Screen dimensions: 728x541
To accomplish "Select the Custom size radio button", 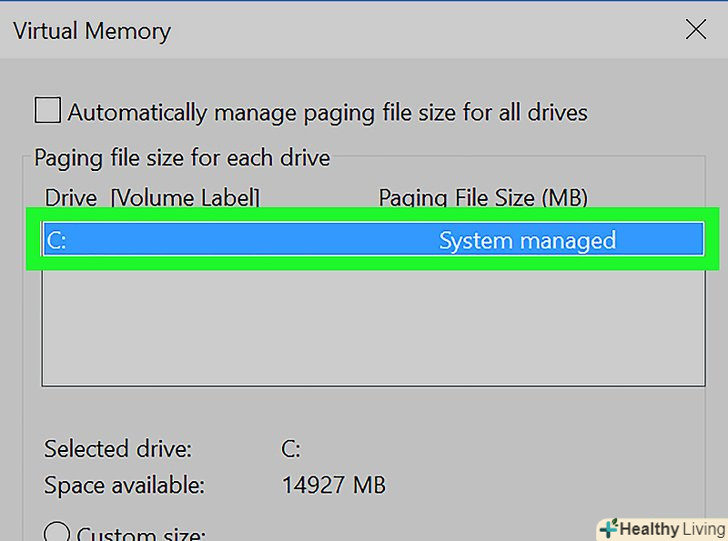I will pyautogui.click(x=56, y=533).
